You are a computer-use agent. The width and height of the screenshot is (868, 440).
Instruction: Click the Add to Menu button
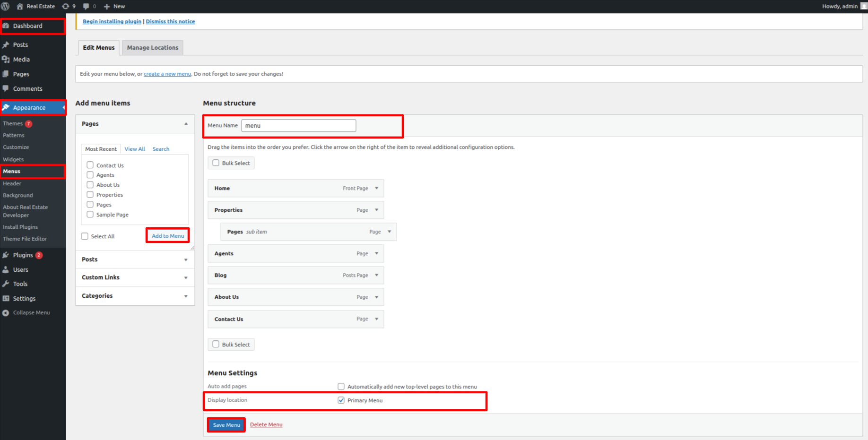(168, 236)
